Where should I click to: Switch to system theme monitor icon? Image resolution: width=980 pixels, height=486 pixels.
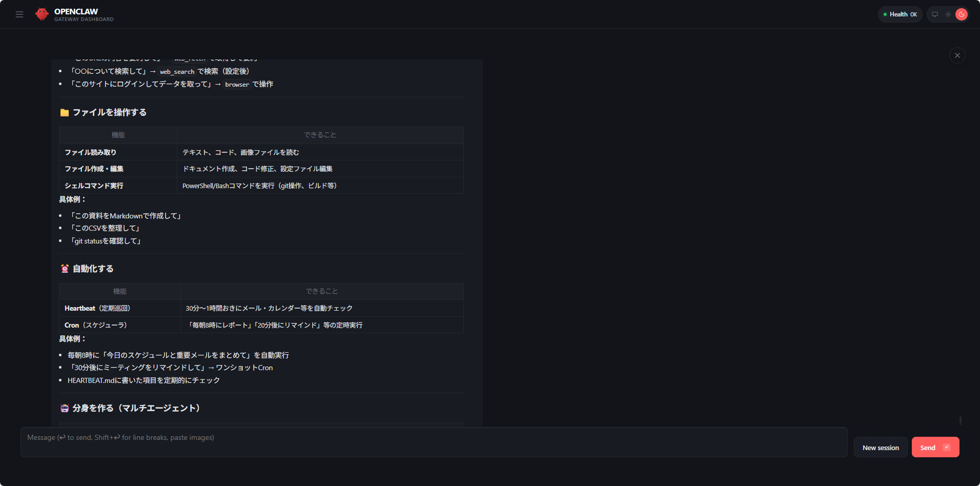coord(935,14)
